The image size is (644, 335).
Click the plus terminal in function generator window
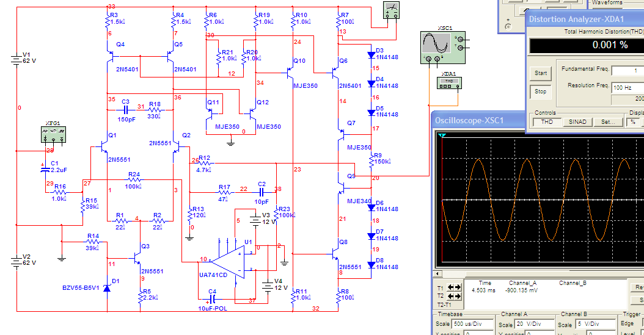pyautogui.click(x=508, y=26)
